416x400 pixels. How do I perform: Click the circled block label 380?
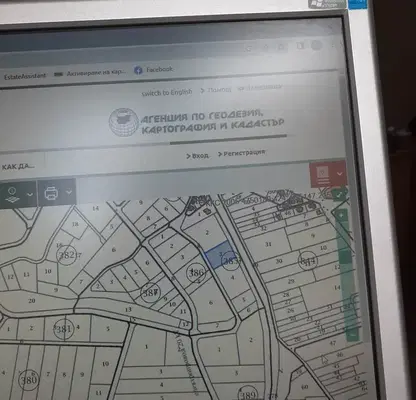coord(29,380)
